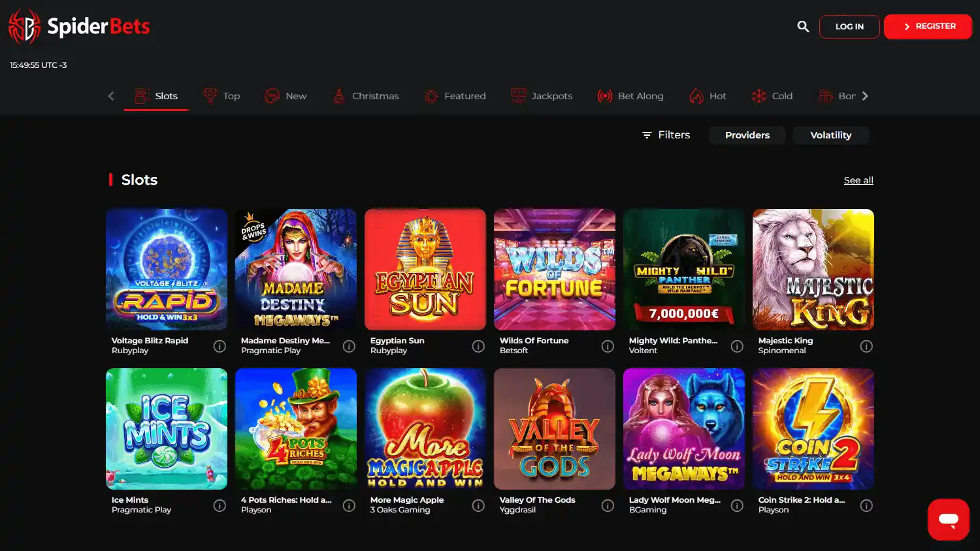The height and width of the screenshot is (551, 980).
Task: Open info for 4 Pots Riches
Action: click(x=349, y=505)
